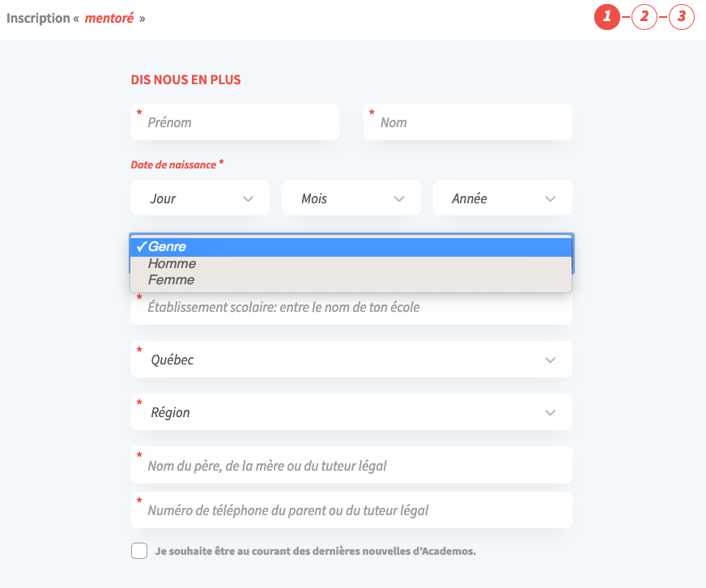Open the Jour day dropdown
This screenshot has width=706, height=588.
point(199,198)
